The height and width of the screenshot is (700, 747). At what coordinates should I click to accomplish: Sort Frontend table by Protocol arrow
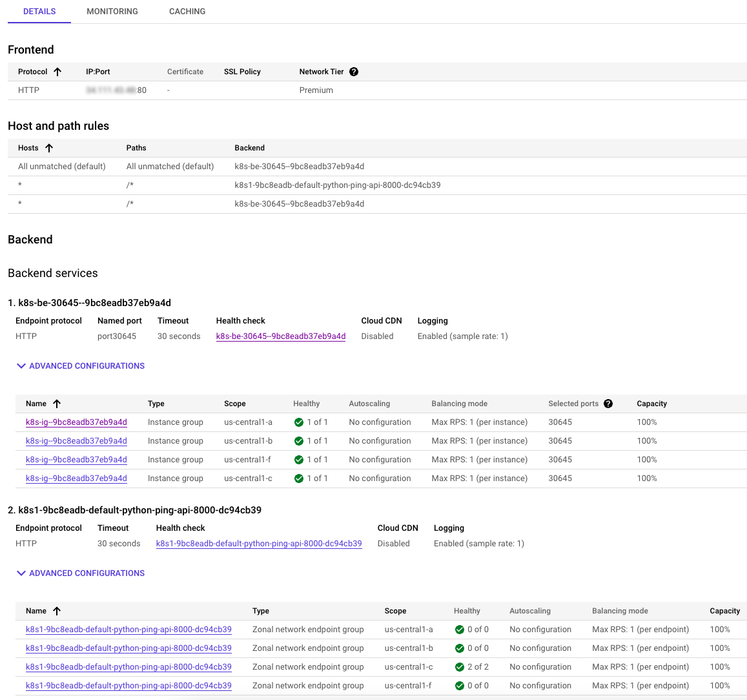(x=57, y=72)
